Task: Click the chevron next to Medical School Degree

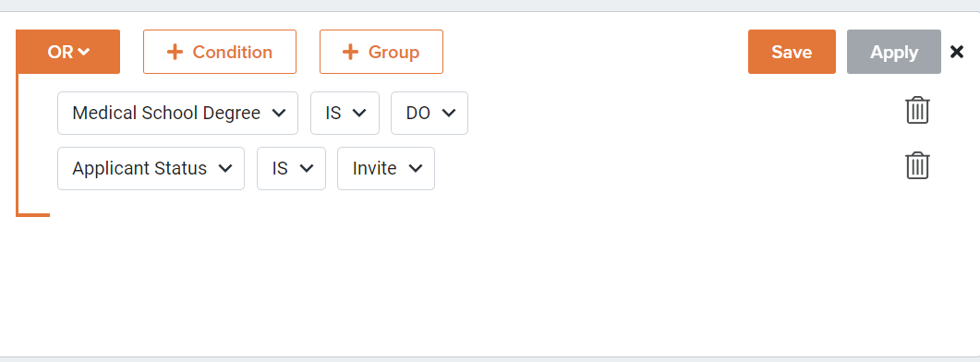Action: pos(279,114)
